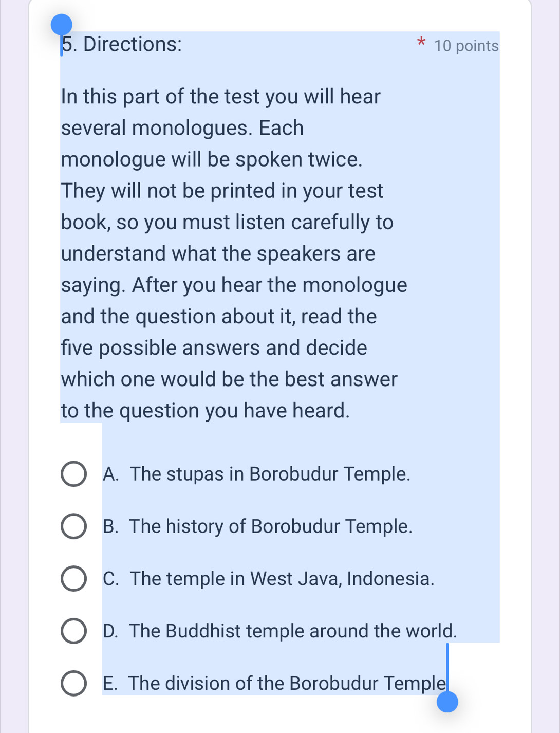Click answer text "The Buddhist temple around the world."
This screenshot has height=733, width=560.
(292, 631)
